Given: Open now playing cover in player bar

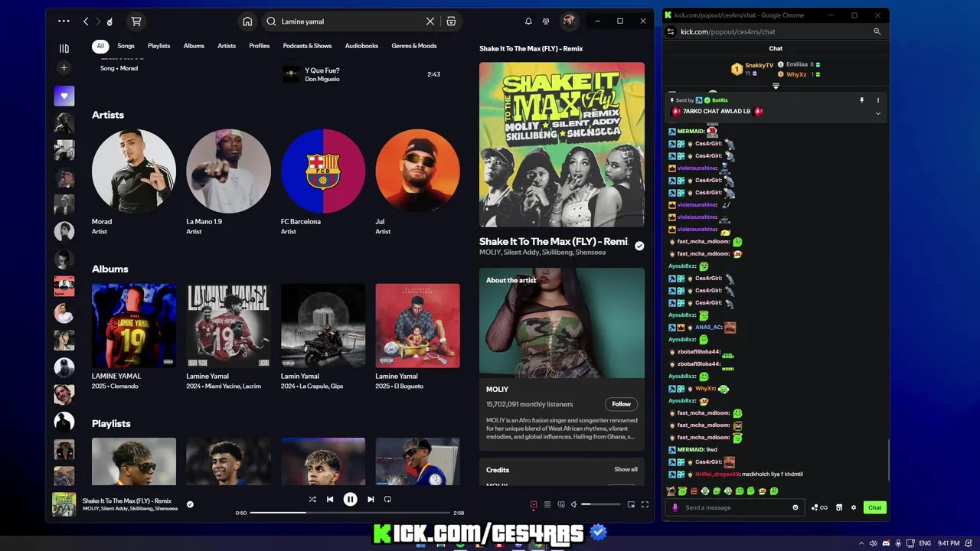Looking at the screenshot, I should [x=64, y=504].
